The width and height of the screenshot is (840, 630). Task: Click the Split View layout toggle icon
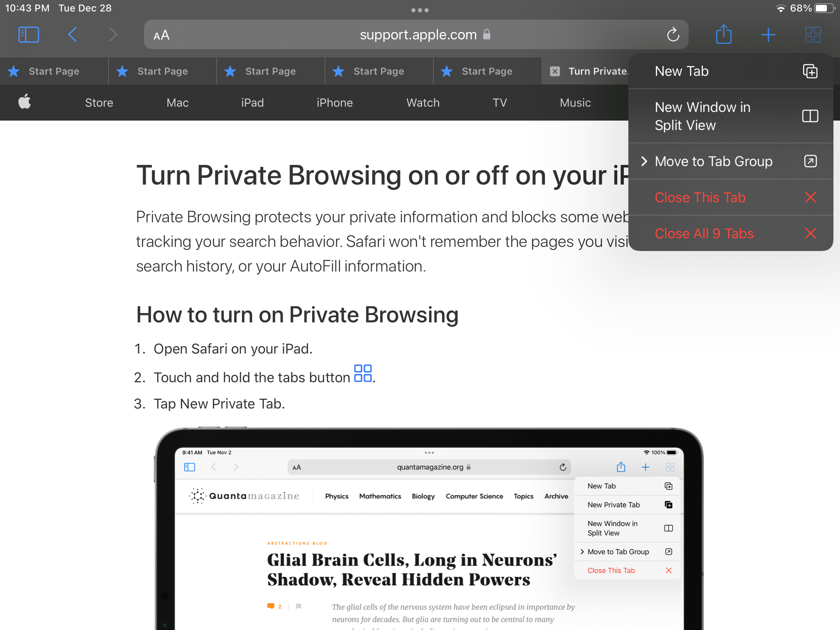(x=810, y=116)
